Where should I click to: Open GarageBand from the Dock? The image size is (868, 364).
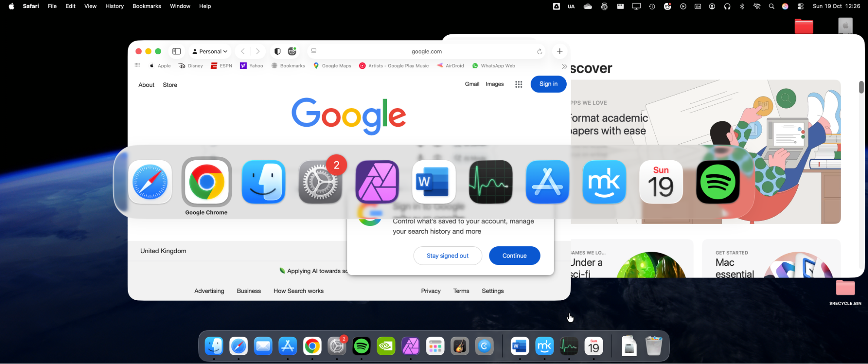click(x=460, y=346)
